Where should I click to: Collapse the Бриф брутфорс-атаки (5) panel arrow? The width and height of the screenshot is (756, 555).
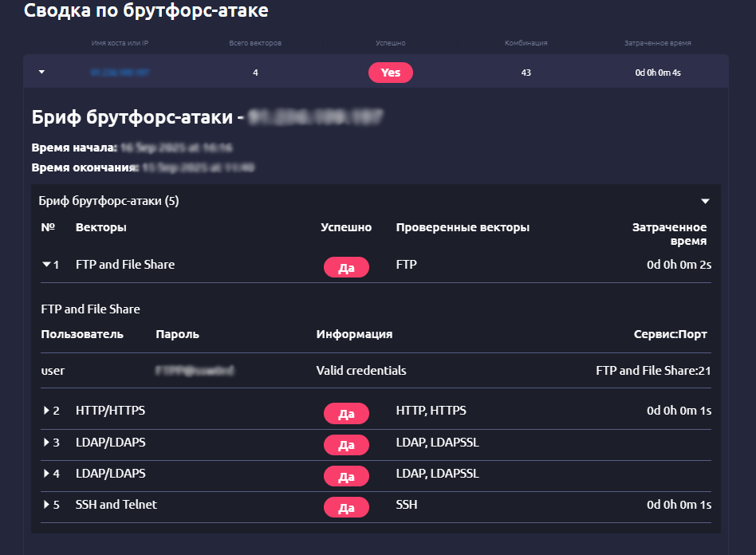pyautogui.click(x=704, y=201)
